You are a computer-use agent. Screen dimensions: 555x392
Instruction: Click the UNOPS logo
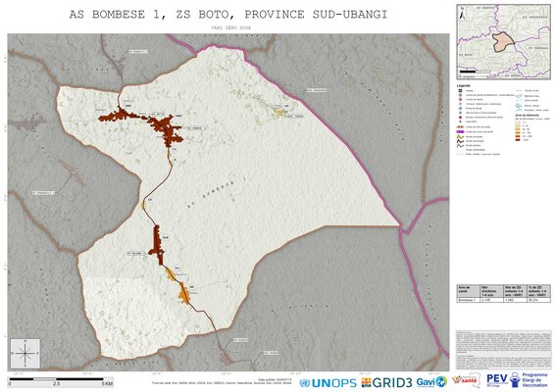pyautogui.click(x=328, y=383)
